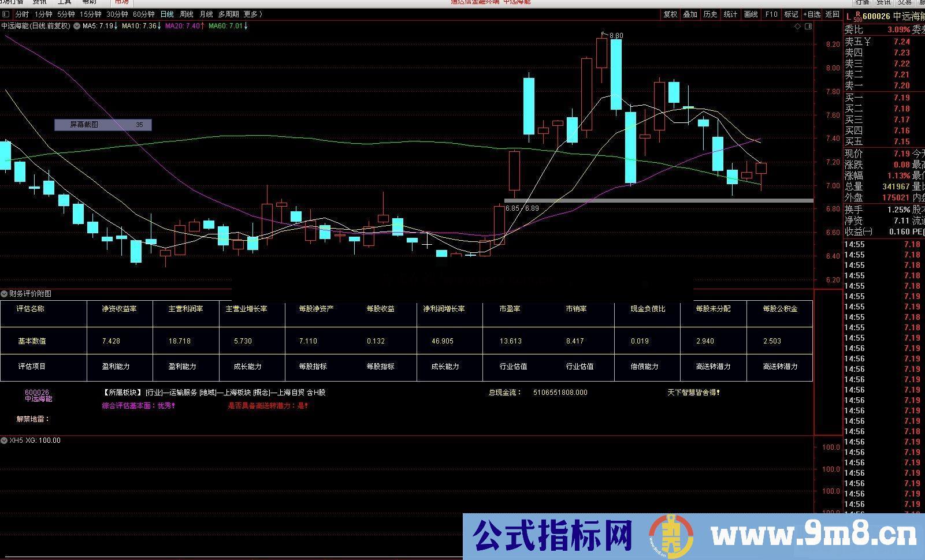
Task: Click the 市销率 value 8.417
Action: (575, 341)
